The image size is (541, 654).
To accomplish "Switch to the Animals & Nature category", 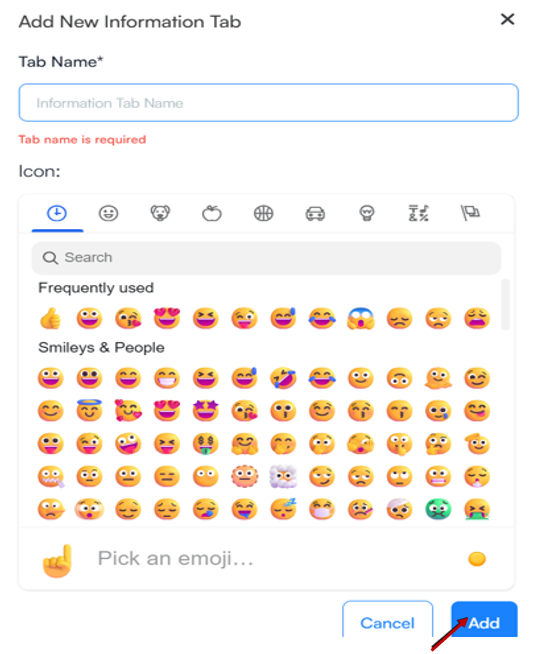I will click(x=160, y=213).
